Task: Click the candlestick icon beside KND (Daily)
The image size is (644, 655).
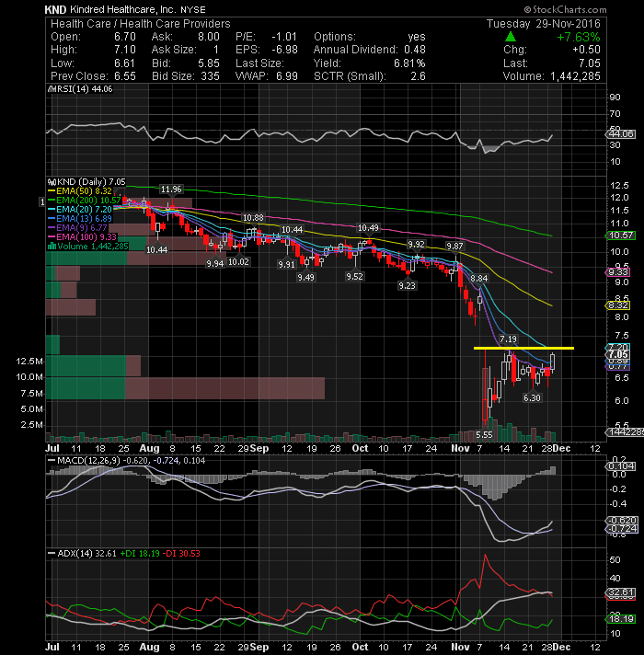Action: (52, 182)
